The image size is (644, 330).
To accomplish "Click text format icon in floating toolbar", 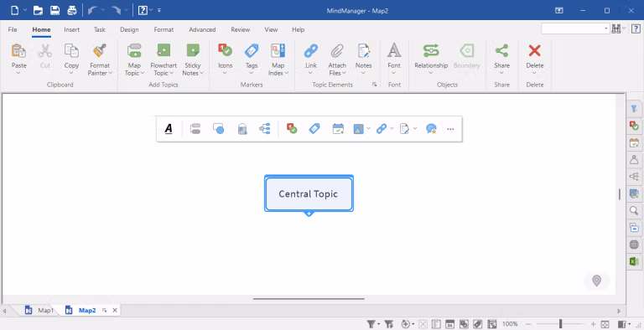I will [169, 129].
